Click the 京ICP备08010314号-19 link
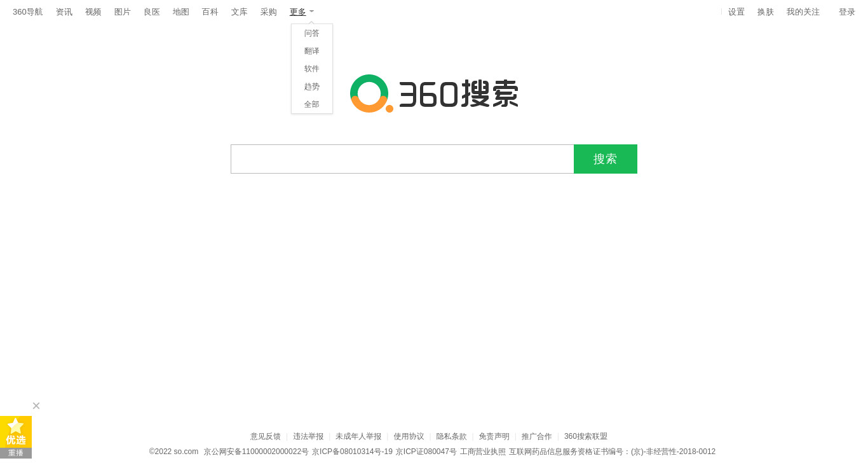The image size is (868, 463). (x=352, y=452)
